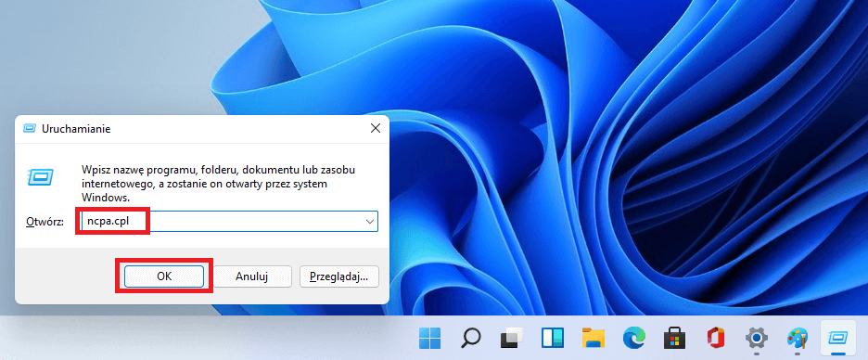Image resolution: width=868 pixels, height=360 pixels.
Task: Select the Run dialog taskbar icon
Action: pos(837,338)
